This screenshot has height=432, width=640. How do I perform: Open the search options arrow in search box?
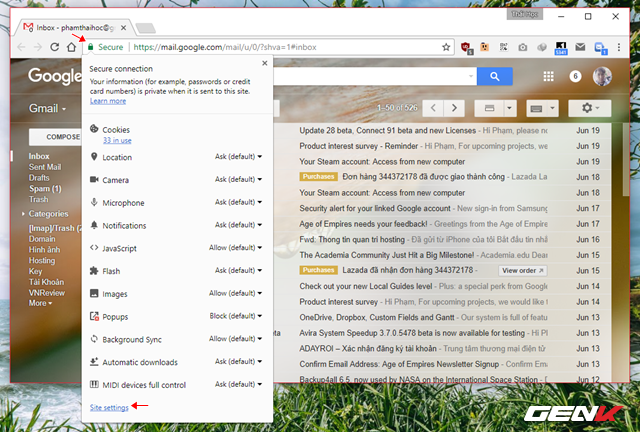point(471,76)
